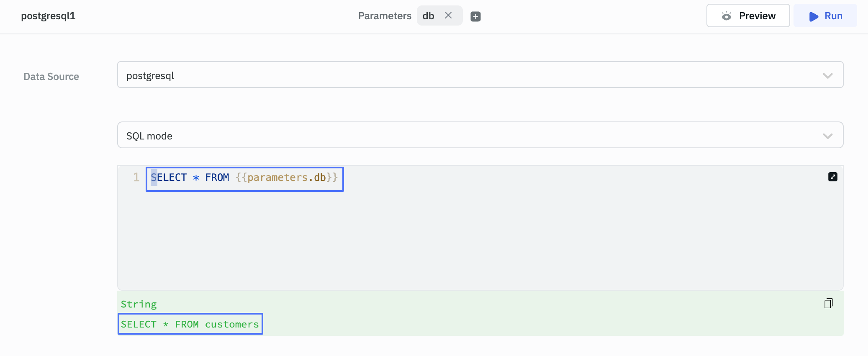Click the resolved 'SELECT * FROM customers' preview
This screenshot has width=868, height=356.
pyautogui.click(x=190, y=324)
